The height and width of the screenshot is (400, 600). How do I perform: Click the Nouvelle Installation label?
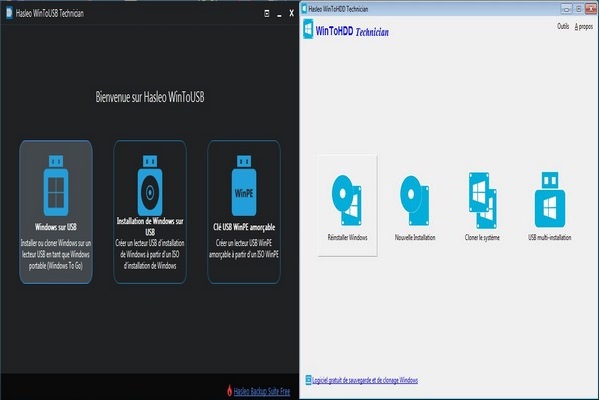tap(415, 237)
